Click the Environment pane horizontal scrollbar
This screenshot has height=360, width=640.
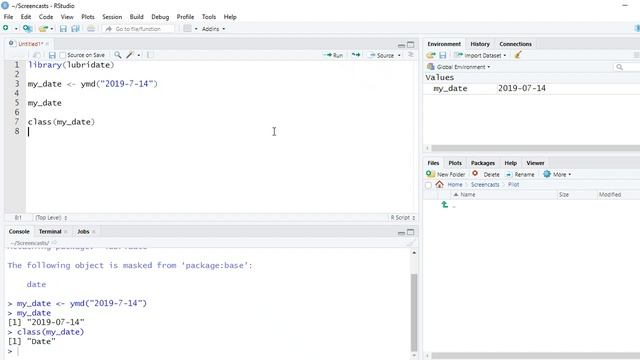click(536, 148)
